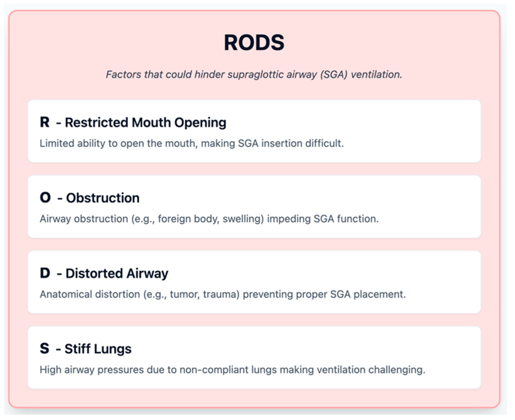Select the bold letter O
This screenshot has width=515, height=420.
point(45,198)
